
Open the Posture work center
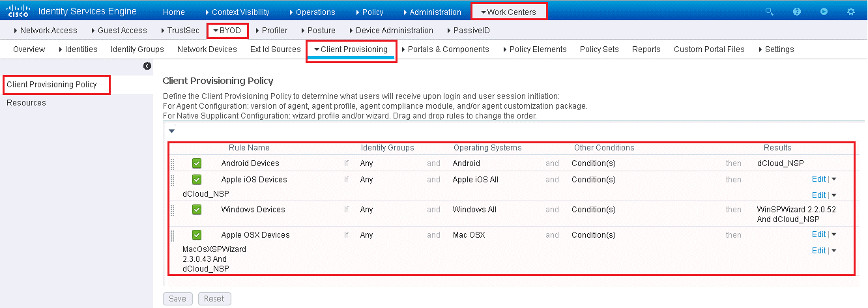click(318, 31)
